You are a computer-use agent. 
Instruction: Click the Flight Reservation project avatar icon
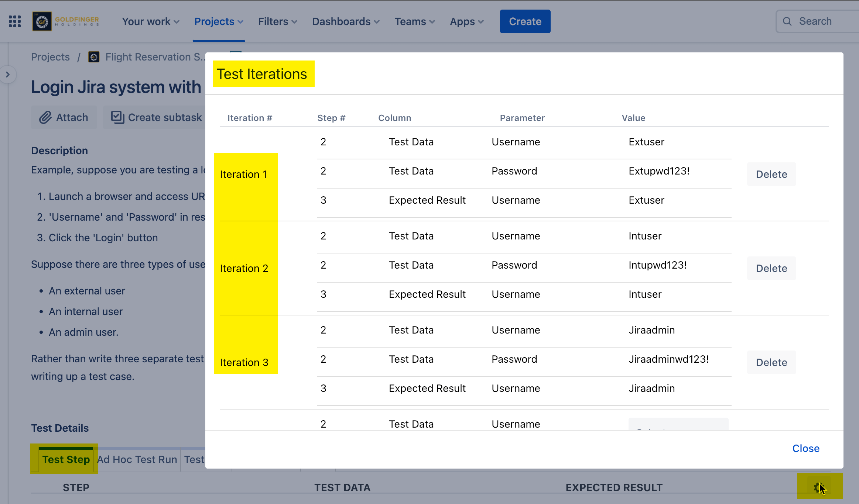click(x=94, y=57)
